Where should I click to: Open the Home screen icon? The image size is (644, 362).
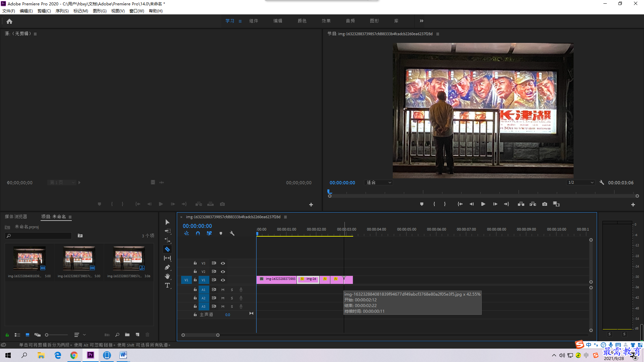9,21
